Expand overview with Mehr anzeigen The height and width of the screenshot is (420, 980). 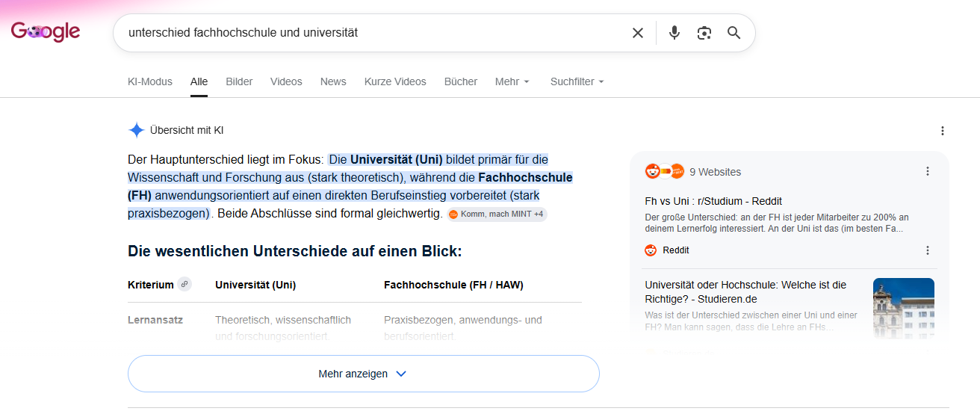[x=363, y=374]
